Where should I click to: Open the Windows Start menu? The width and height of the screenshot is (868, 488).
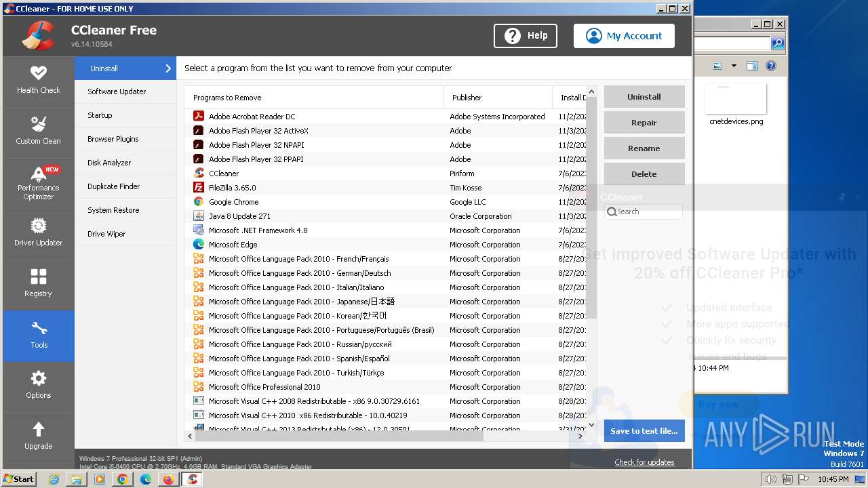pyautogui.click(x=19, y=479)
